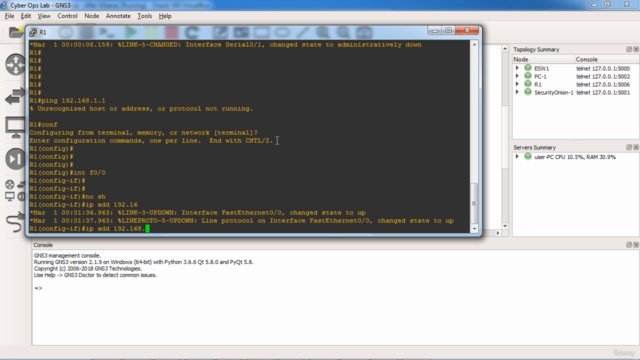The height and width of the screenshot is (360, 640).
Task: Select SecurityOnion-1 in Topology Summary
Action: click(x=553, y=93)
